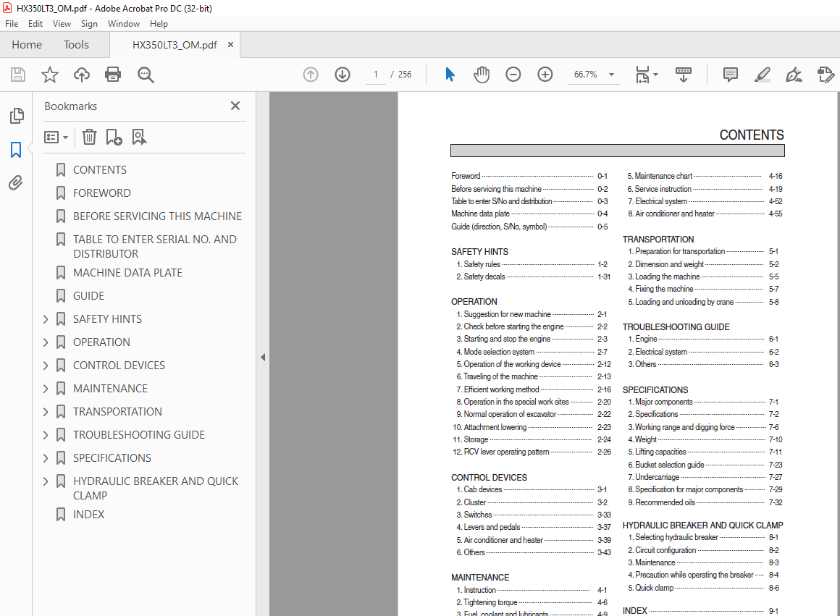
Task: Select the Highlight text pen tool
Action: (x=762, y=75)
